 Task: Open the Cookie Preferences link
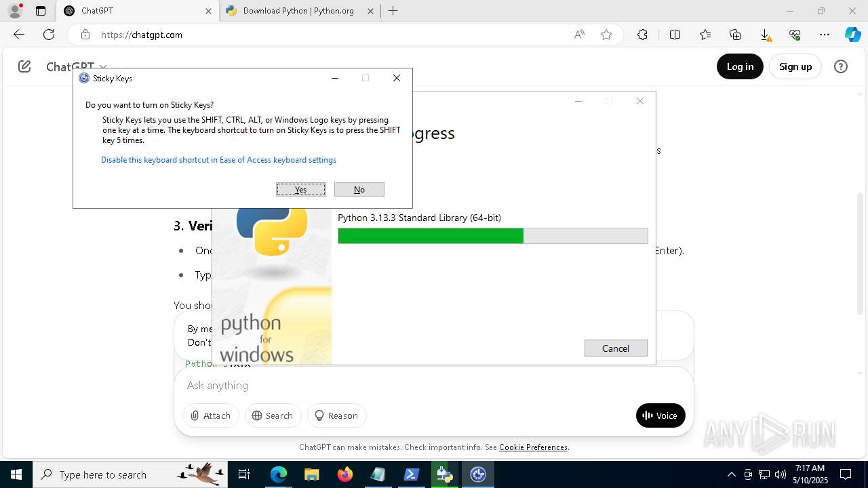533,447
